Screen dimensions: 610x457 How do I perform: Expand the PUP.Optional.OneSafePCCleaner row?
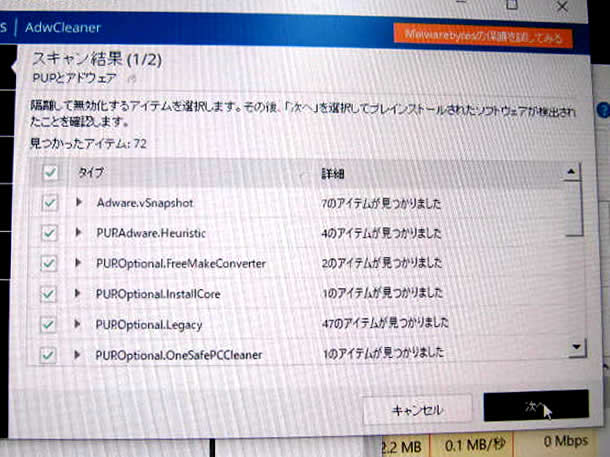(77, 354)
